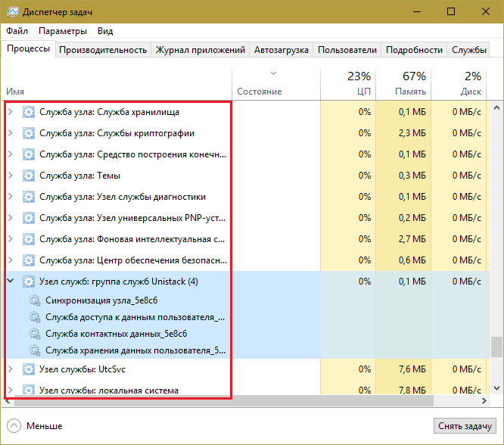
Task: Click the gear icon of Центр обеспечения безопасн...
Action: point(29,260)
